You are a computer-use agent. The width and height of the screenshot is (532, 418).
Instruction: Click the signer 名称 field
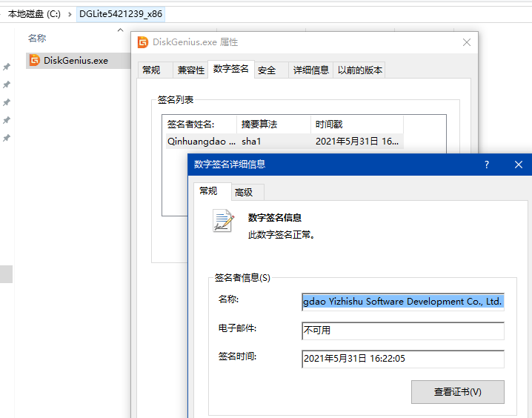[403, 302]
